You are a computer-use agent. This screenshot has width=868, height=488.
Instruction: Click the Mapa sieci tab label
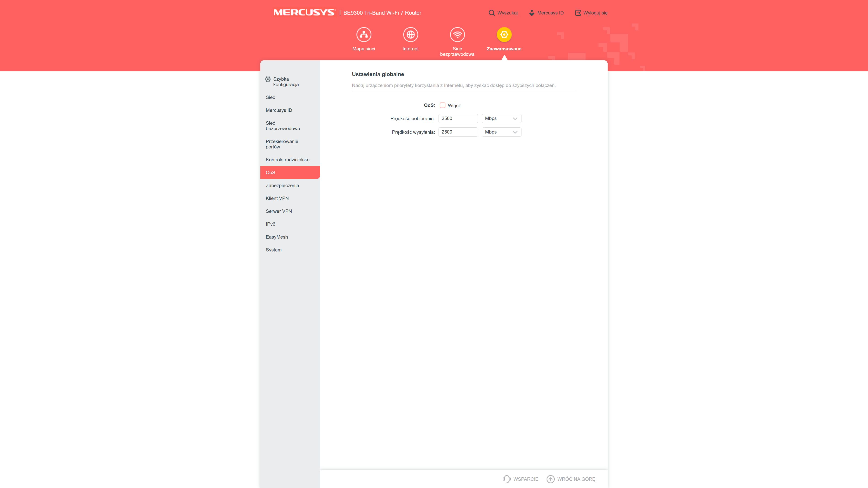(x=363, y=49)
